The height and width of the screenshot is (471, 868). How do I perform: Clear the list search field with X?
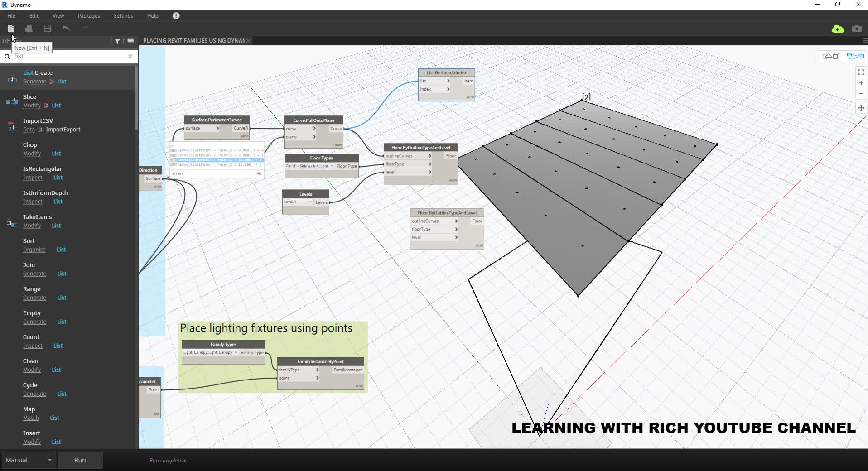point(130,57)
